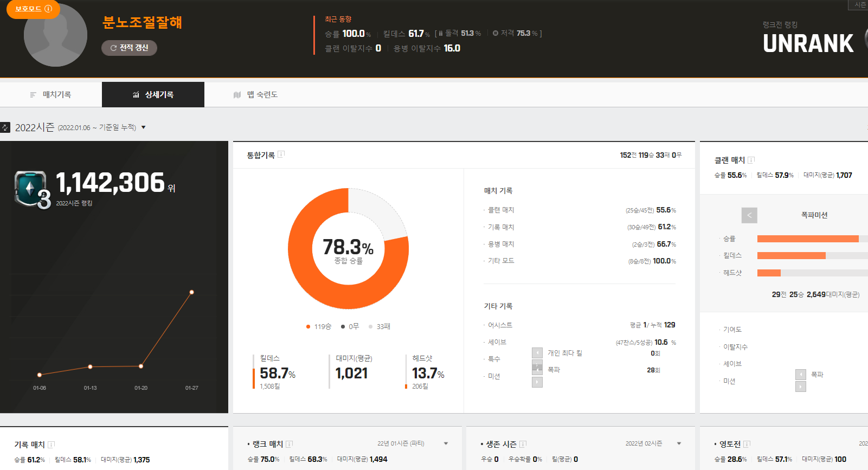Click the info icon beside 통합기록
Image resolution: width=868 pixels, height=470 pixels.
(x=281, y=154)
